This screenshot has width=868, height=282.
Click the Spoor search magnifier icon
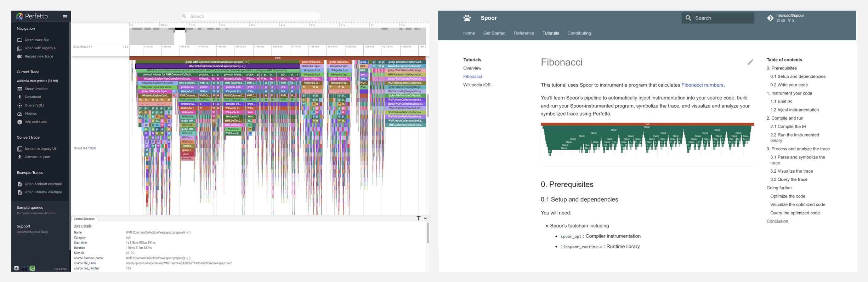(x=688, y=18)
